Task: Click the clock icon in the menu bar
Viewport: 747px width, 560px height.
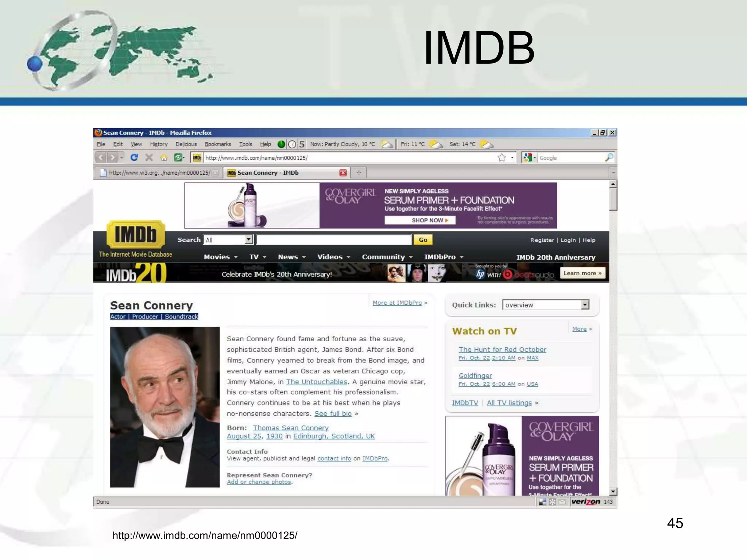Action: tap(292, 144)
